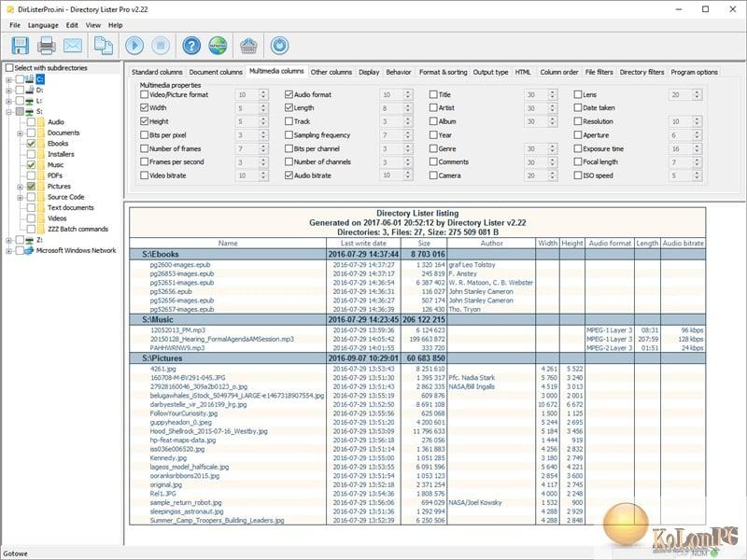
Task: Switch to Standard columns tab
Action: [x=157, y=72]
